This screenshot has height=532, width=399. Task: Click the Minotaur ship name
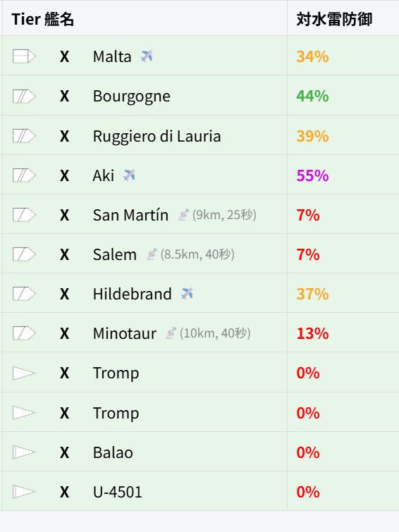tap(125, 333)
